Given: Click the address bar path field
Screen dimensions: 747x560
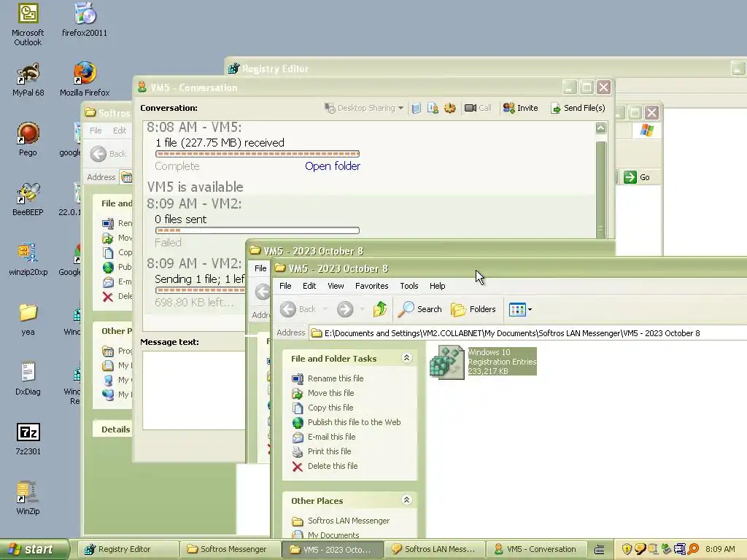Looking at the screenshot, I should [528, 333].
